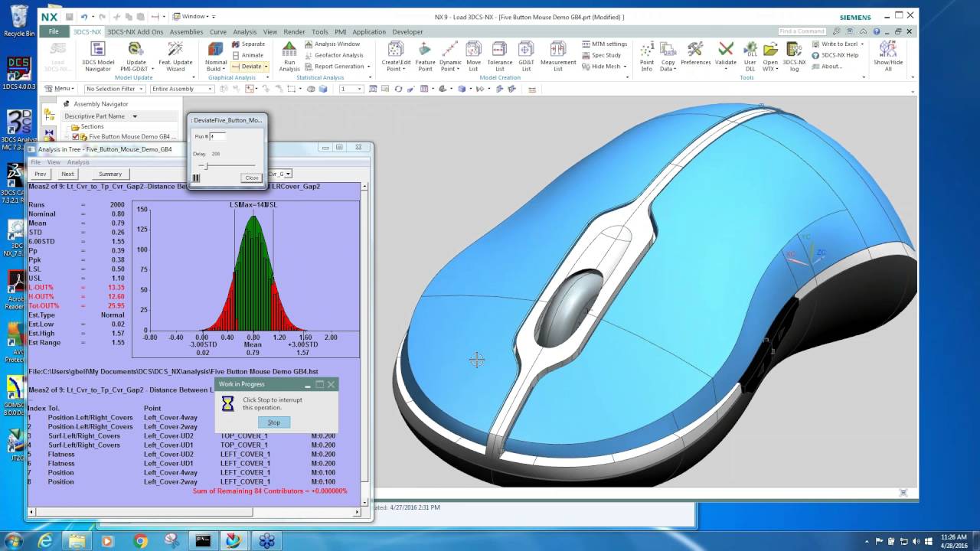
Task: Click Close in the Deviate dialog
Action: coord(251,178)
